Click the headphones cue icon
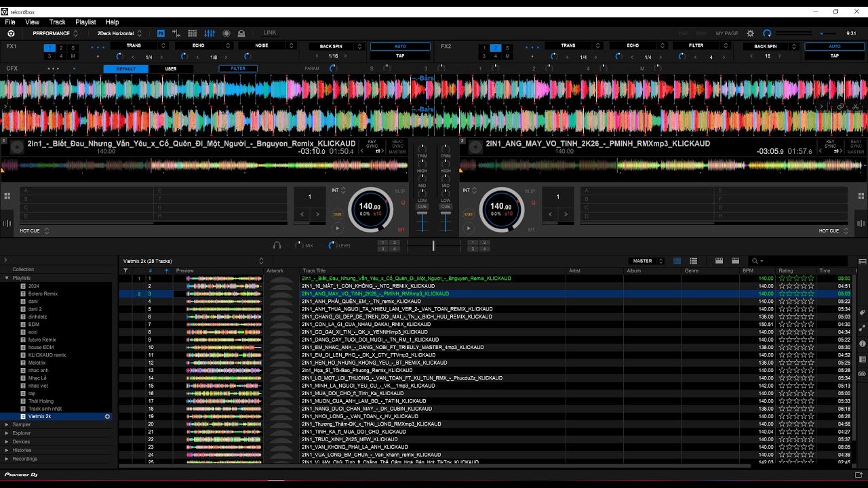 (277, 245)
